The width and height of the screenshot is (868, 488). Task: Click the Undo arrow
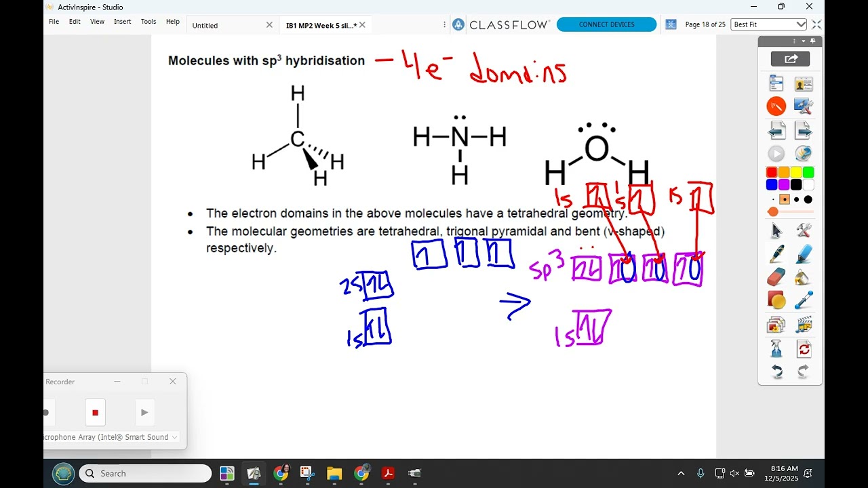(x=776, y=371)
